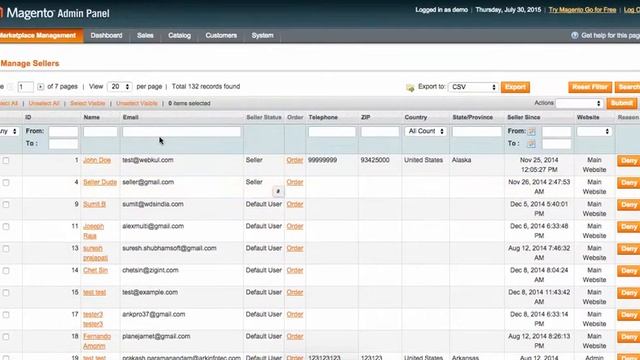Click email suresh.shubhamsoft@gmail.com
Viewport: 640px width, 360px height.
(x=169, y=248)
